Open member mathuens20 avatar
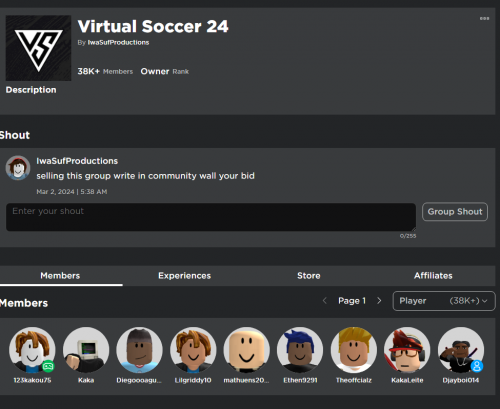500x409 pixels. coord(247,350)
